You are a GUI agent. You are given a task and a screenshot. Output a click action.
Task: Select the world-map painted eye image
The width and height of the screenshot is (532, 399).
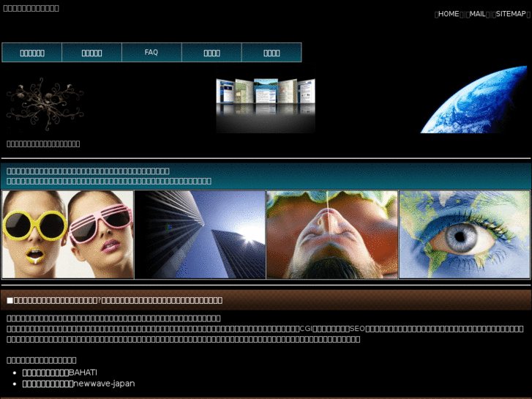coord(465,234)
